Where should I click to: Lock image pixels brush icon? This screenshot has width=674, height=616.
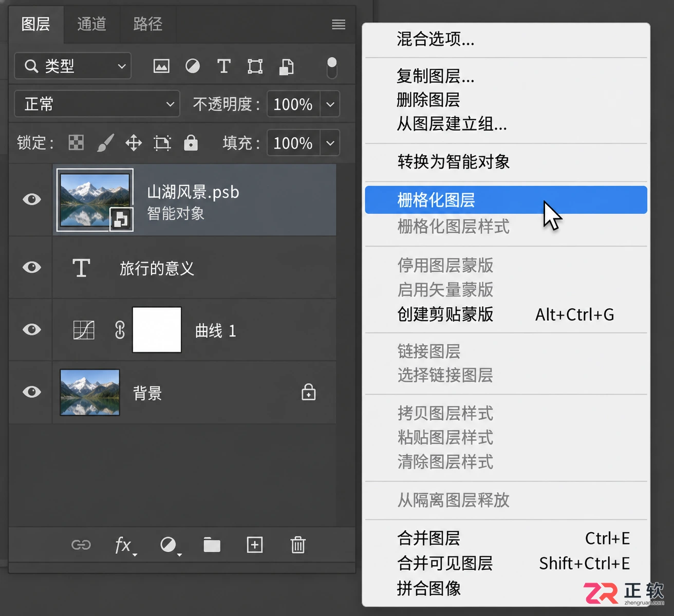coord(105,142)
